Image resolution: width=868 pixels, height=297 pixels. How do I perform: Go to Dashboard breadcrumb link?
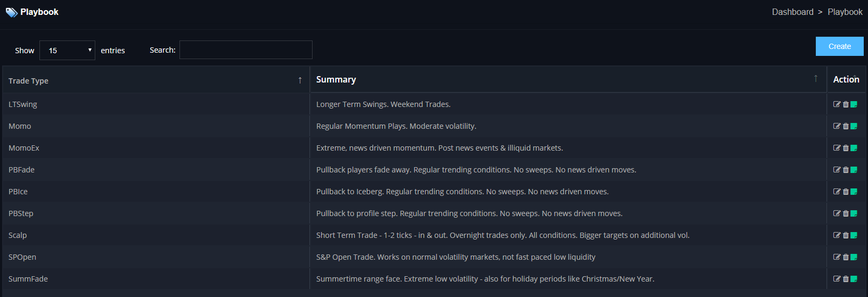[x=792, y=12]
